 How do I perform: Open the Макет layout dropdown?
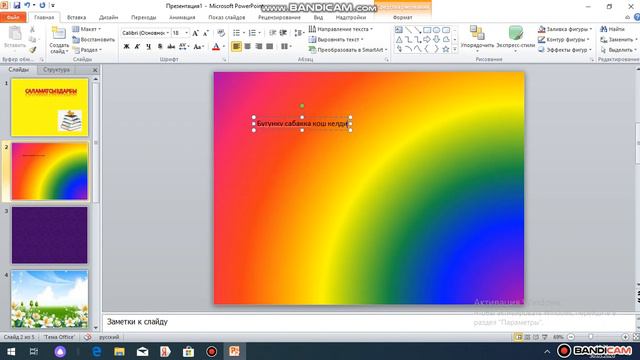click(87, 29)
